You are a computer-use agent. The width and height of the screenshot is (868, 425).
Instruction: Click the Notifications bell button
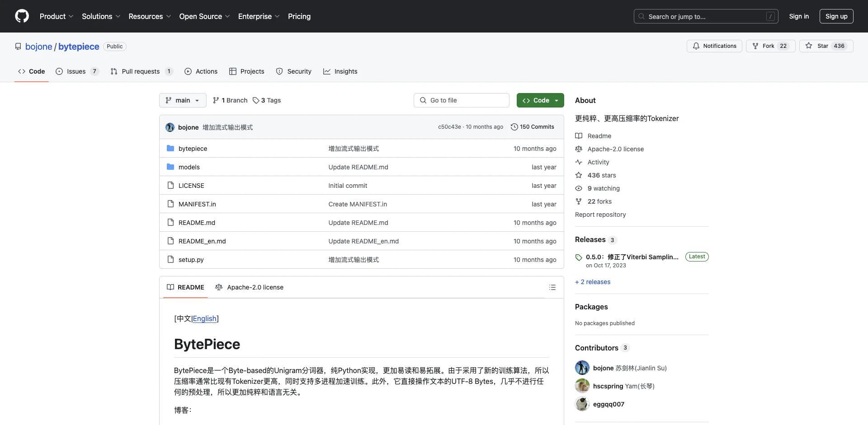(x=714, y=46)
